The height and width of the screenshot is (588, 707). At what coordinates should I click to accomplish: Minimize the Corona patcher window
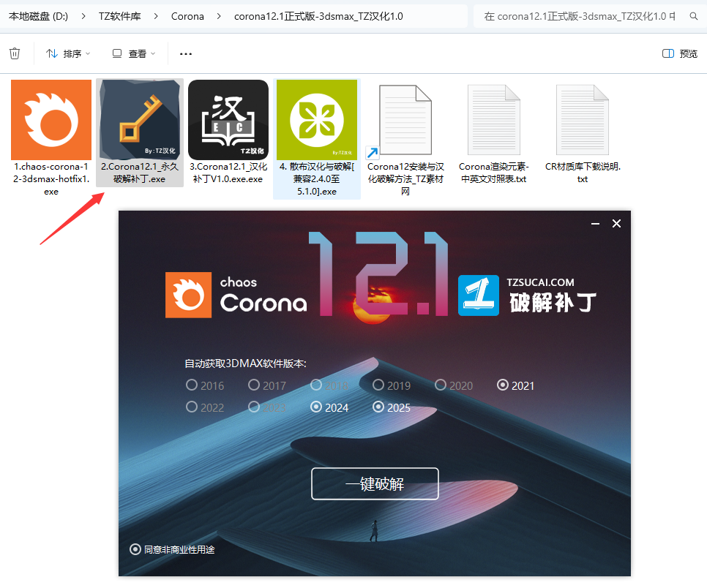(x=595, y=224)
